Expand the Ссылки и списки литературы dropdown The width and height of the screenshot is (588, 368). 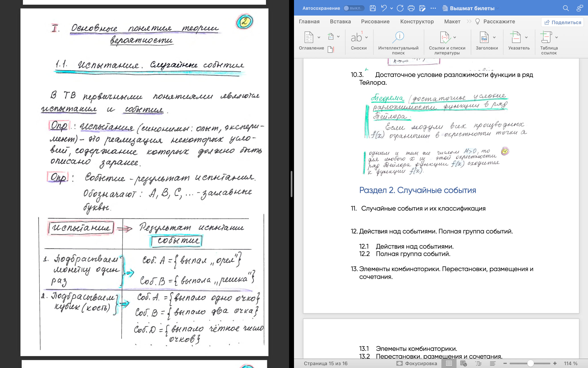455,37
